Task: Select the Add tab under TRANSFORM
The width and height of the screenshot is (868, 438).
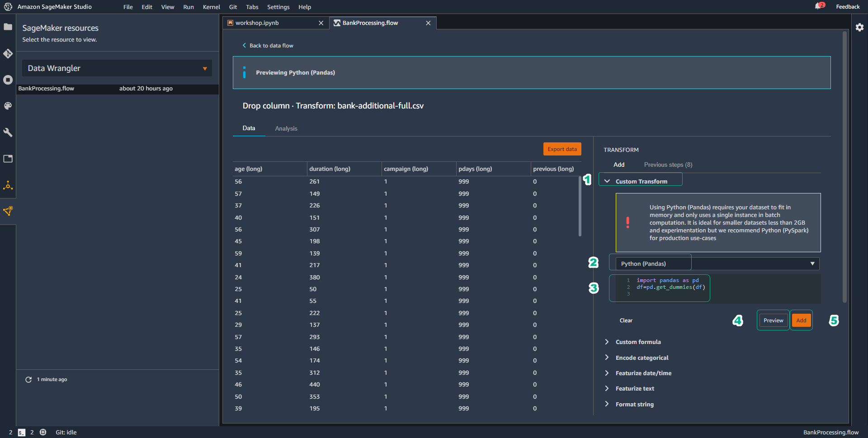Action: (619, 165)
